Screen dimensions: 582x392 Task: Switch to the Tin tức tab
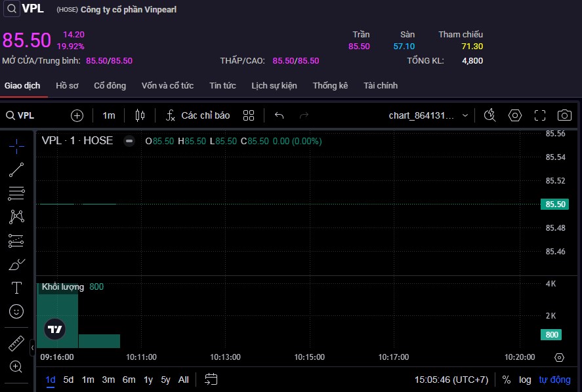tap(222, 86)
